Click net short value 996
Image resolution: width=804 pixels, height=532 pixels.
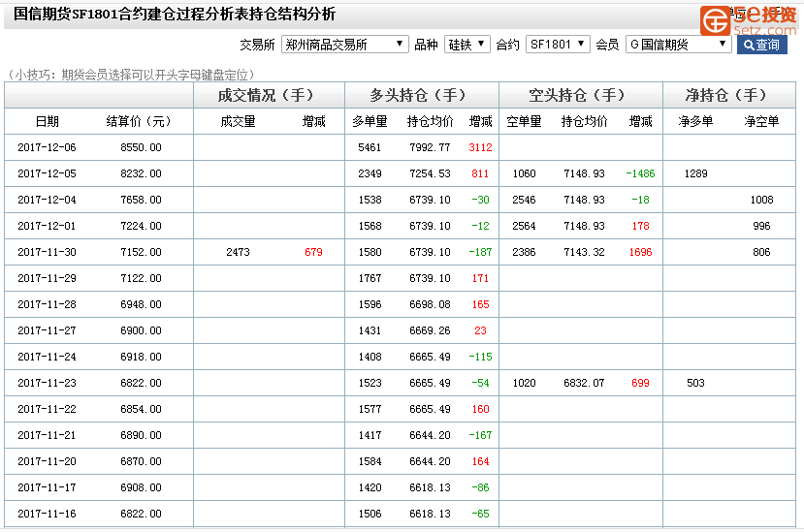click(761, 226)
